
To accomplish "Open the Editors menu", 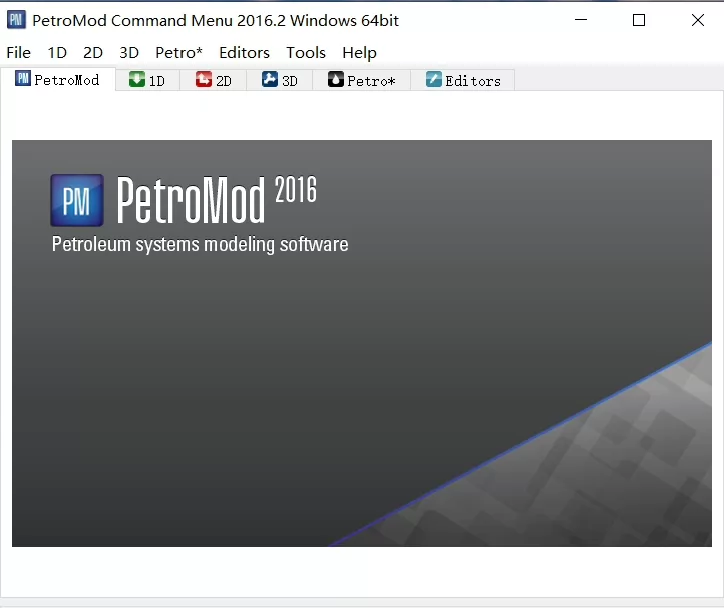I will (244, 53).
